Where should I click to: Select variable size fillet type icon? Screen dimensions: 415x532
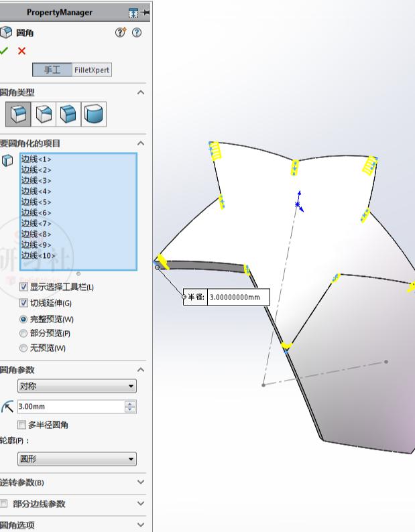tap(44, 114)
